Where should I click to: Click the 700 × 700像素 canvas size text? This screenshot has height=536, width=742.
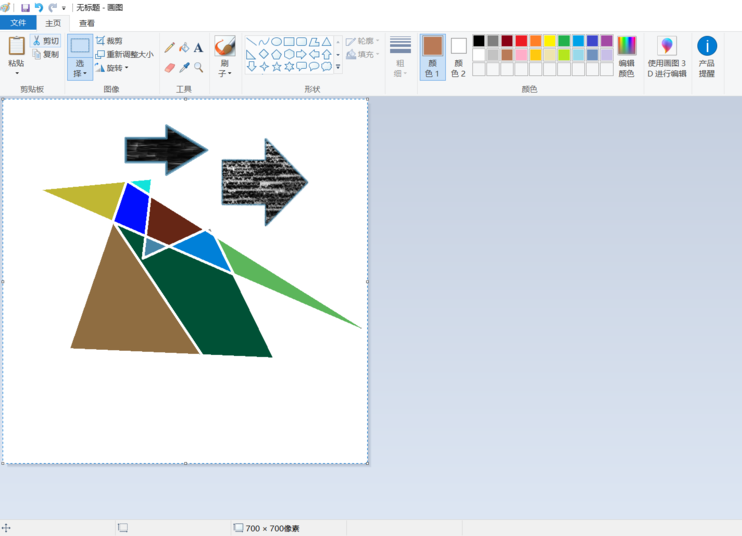click(272, 528)
